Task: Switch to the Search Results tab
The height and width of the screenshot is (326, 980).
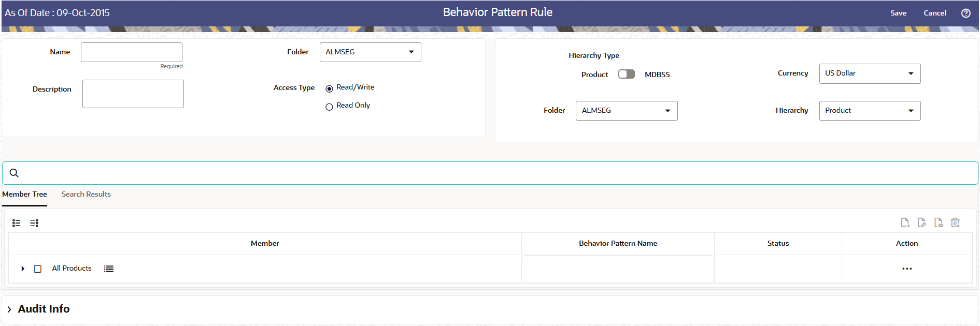Action: tap(86, 194)
